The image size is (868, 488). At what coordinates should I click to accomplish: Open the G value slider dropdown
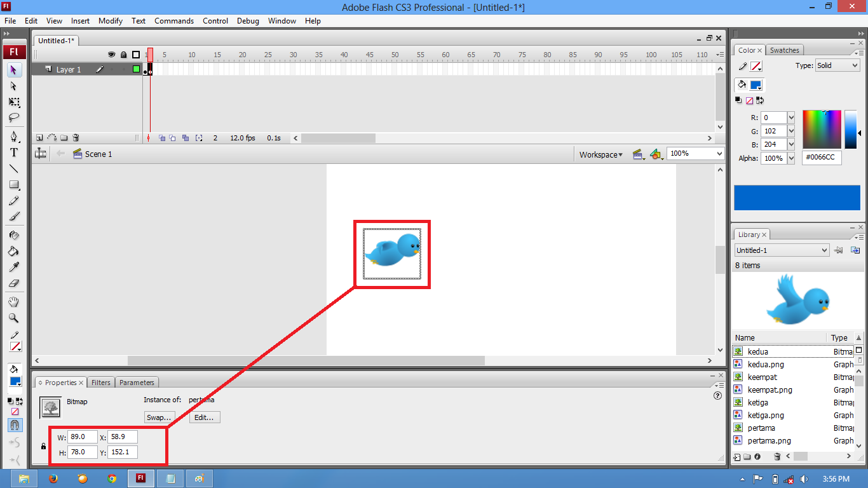(x=791, y=131)
